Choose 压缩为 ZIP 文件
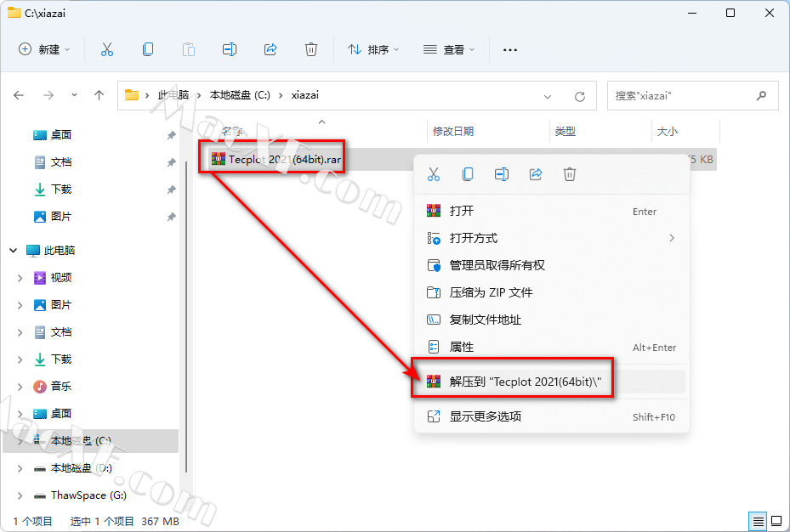 tap(551, 292)
